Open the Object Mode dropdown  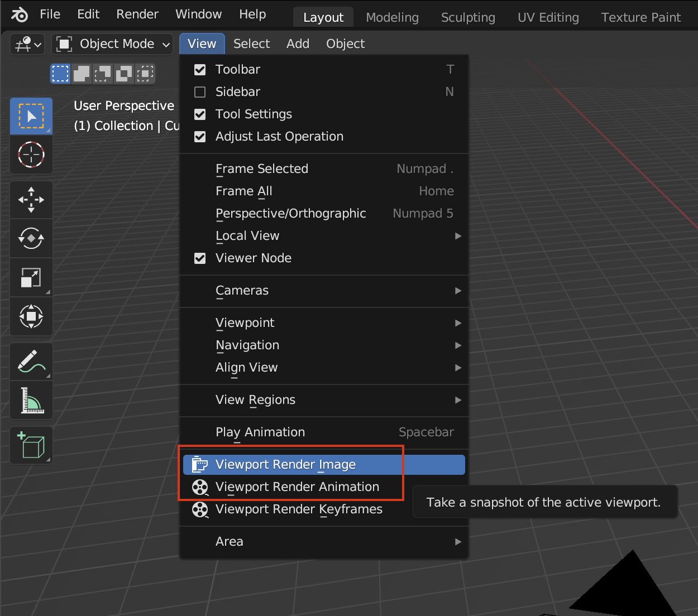pos(112,44)
